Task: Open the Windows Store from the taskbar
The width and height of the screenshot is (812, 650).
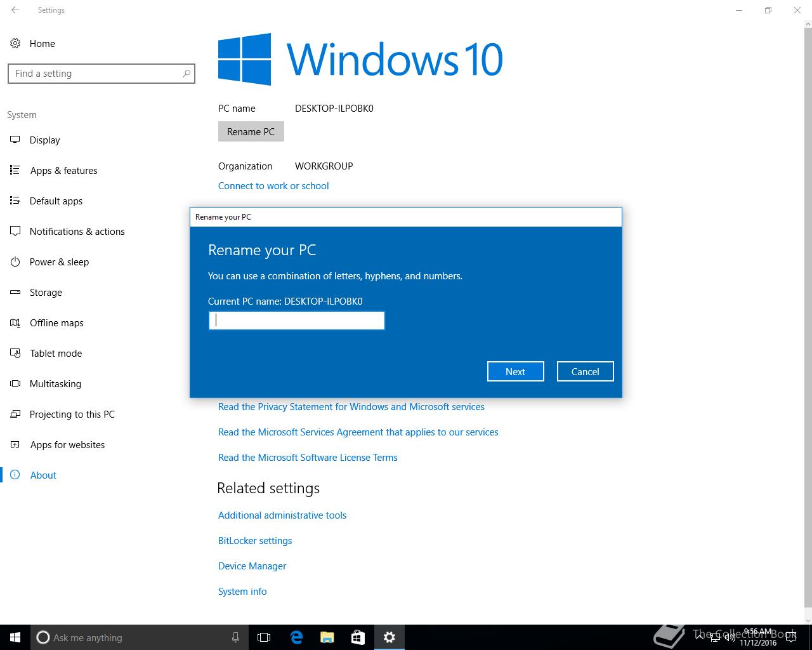Action: click(358, 637)
